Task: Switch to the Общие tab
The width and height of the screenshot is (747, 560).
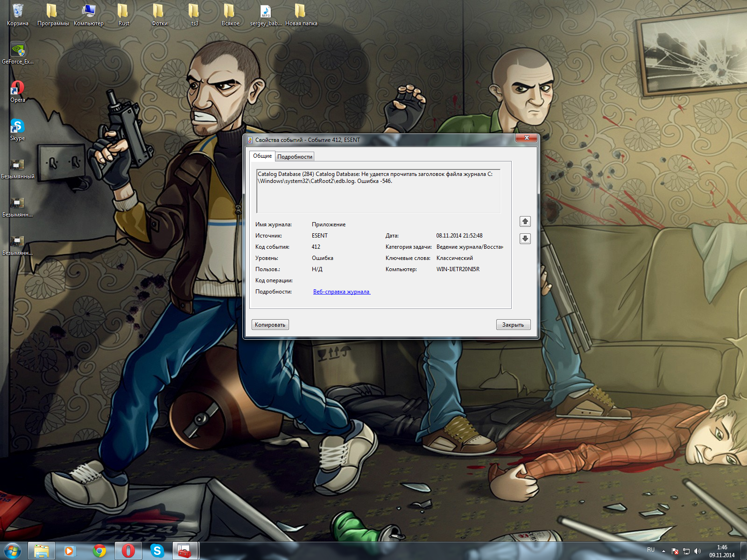Action: pyautogui.click(x=262, y=156)
